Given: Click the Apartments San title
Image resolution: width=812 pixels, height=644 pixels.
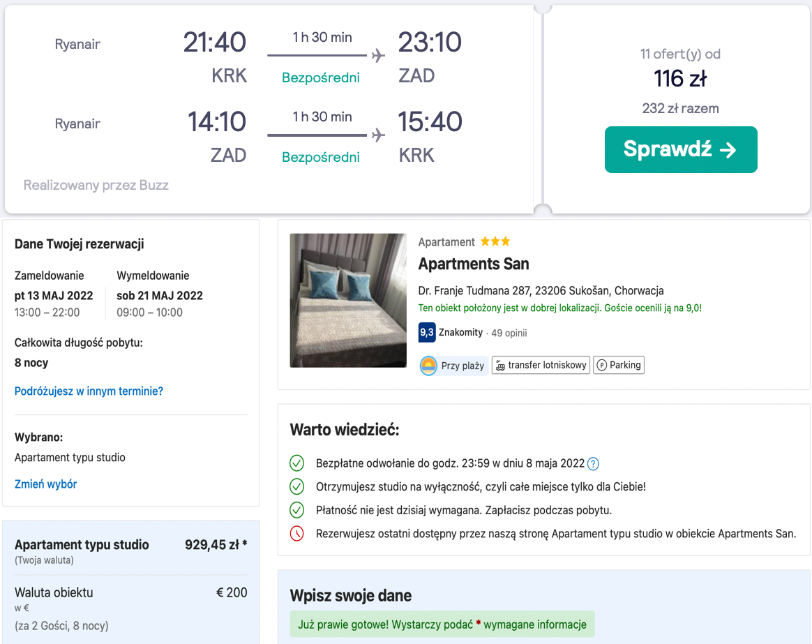Looking at the screenshot, I should pos(473,264).
